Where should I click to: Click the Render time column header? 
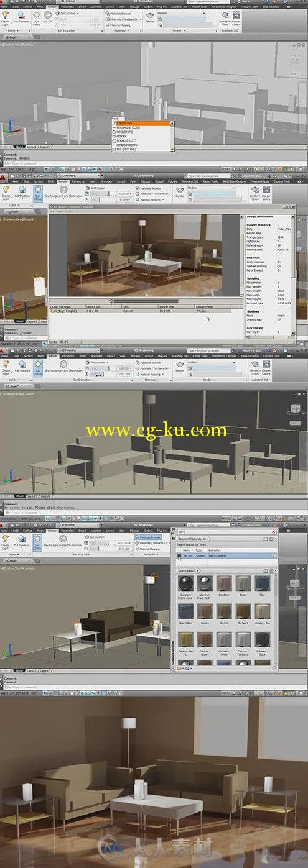click(177, 307)
